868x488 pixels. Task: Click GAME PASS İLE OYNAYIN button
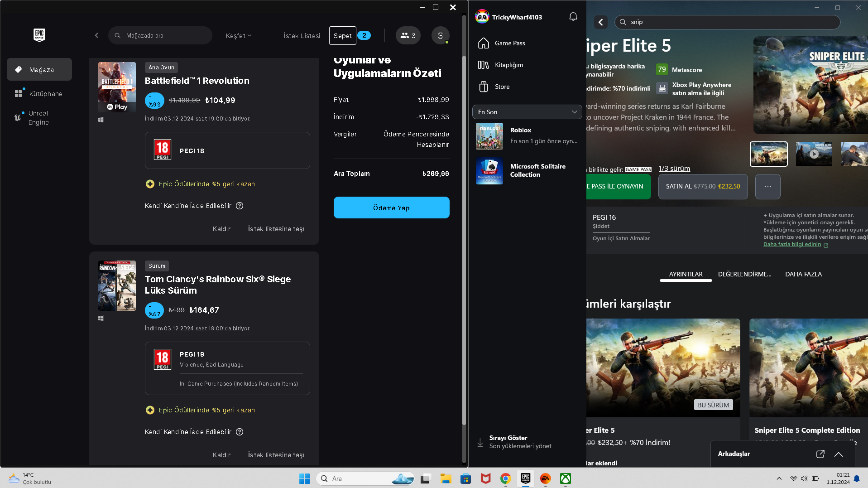click(619, 186)
